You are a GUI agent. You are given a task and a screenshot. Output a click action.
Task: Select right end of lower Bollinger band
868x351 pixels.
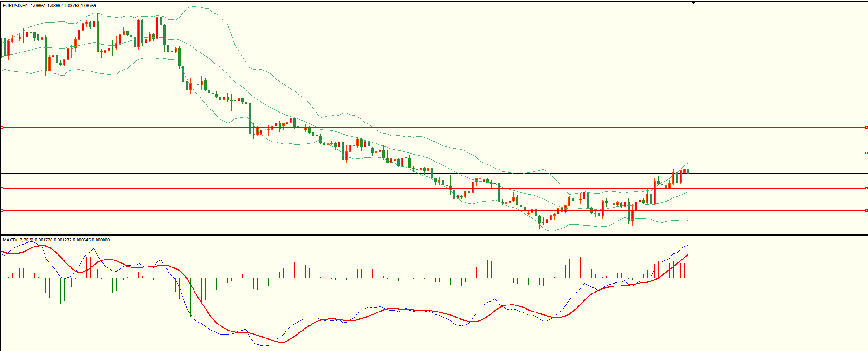[x=687, y=220]
